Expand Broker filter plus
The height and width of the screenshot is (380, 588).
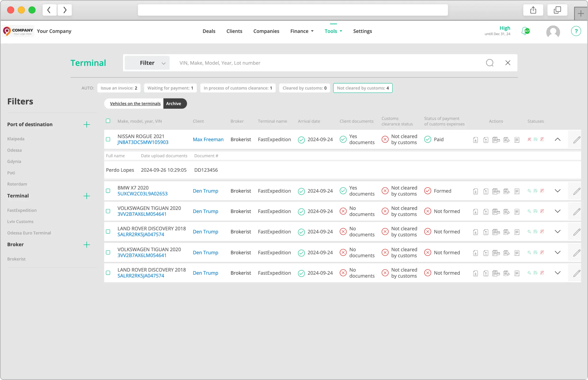[87, 245]
